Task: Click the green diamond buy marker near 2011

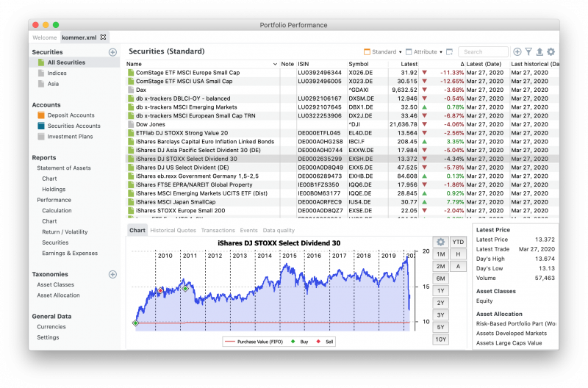Action: pyautogui.click(x=185, y=289)
